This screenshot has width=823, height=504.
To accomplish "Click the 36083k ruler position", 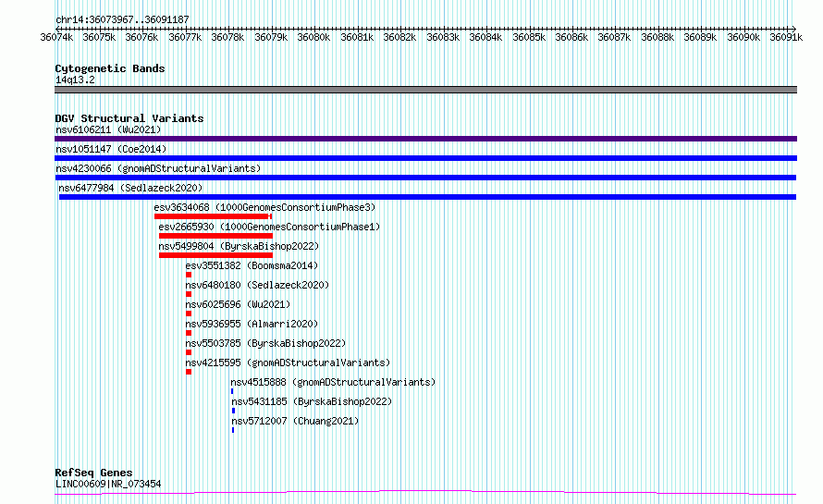I will coord(443,37).
